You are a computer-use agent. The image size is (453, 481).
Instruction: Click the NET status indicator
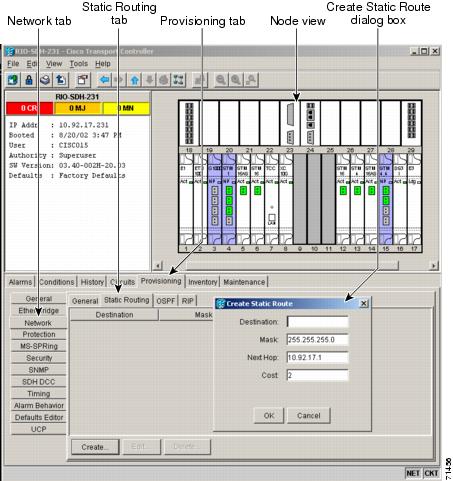413,473
